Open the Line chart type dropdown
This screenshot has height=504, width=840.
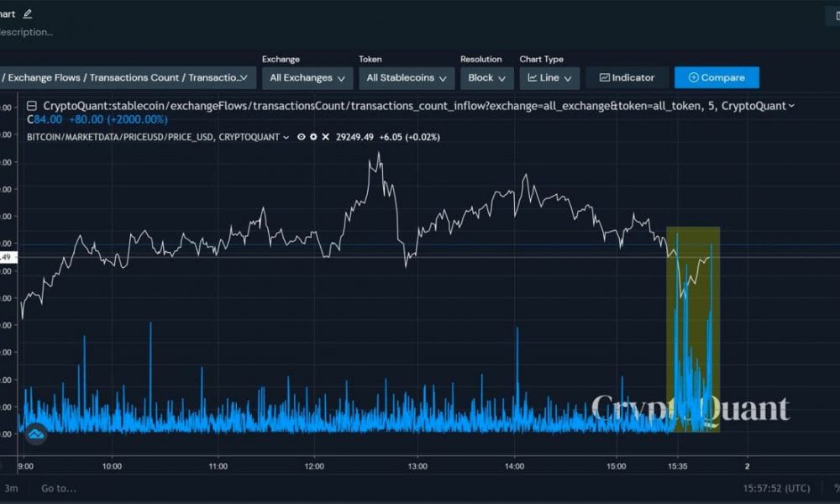[549, 77]
